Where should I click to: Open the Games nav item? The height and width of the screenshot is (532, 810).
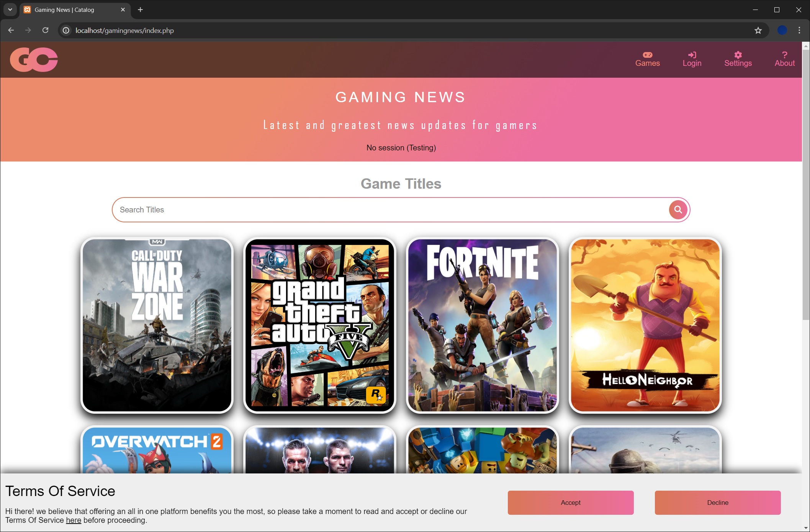pos(647,59)
